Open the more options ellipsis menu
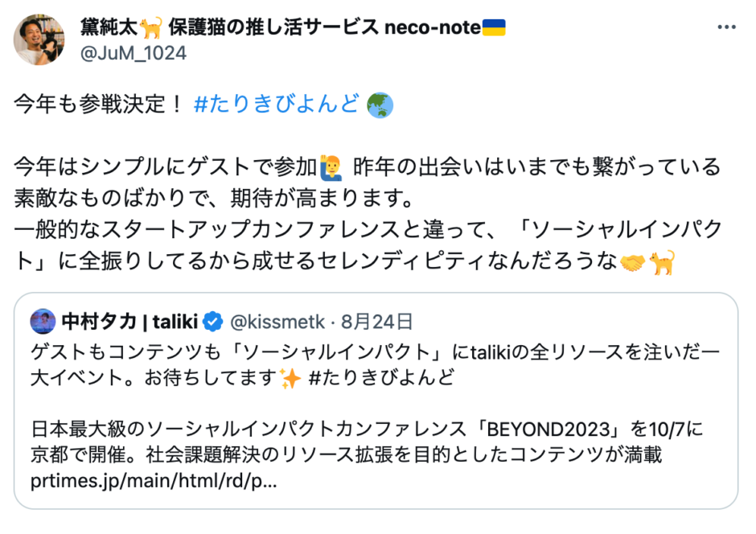756x534 pixels. tap(726, 27)
